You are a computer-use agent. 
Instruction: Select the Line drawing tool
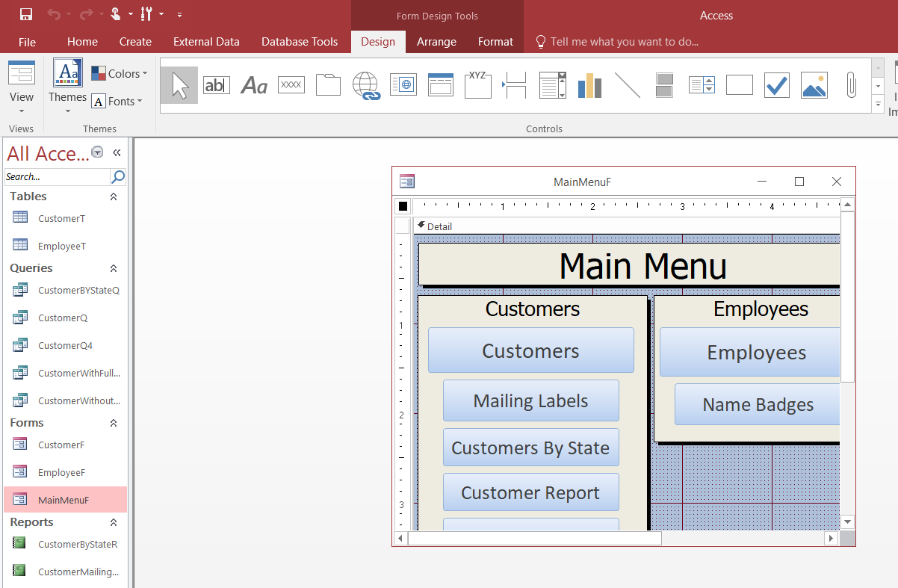pyautogui.click(x=628, y=84)
